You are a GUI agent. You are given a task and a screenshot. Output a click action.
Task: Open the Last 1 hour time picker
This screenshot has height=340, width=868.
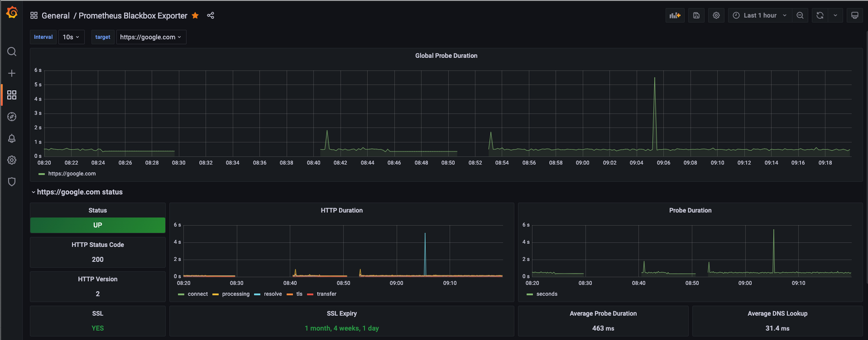(760, 15)
